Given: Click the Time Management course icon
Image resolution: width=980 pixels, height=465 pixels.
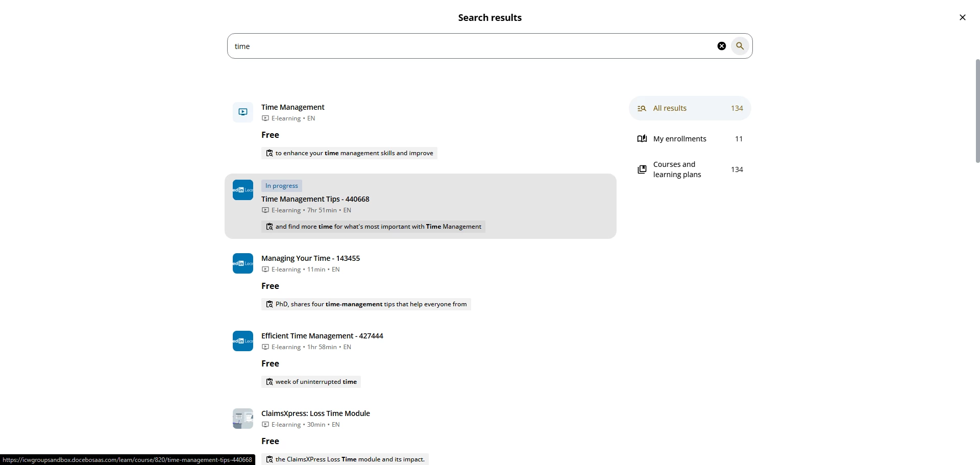Looking at the screenshot, I should click(x=243, y=112).
